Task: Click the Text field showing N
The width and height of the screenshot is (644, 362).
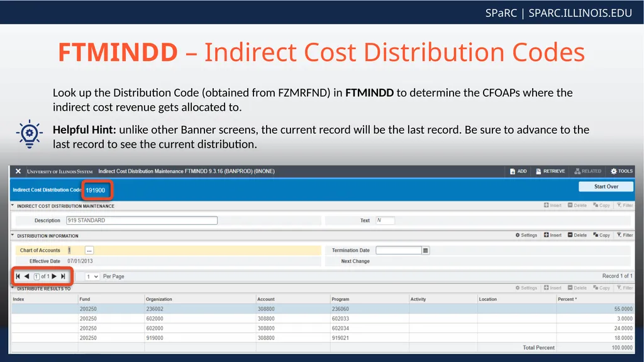Action: point(385,220)
